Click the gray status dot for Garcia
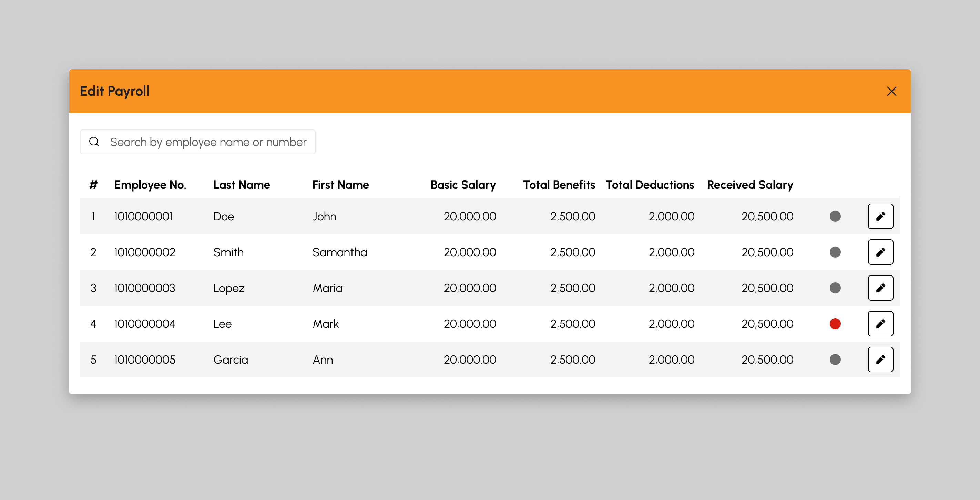Screen dimensions: 980x500 (835, 359)
